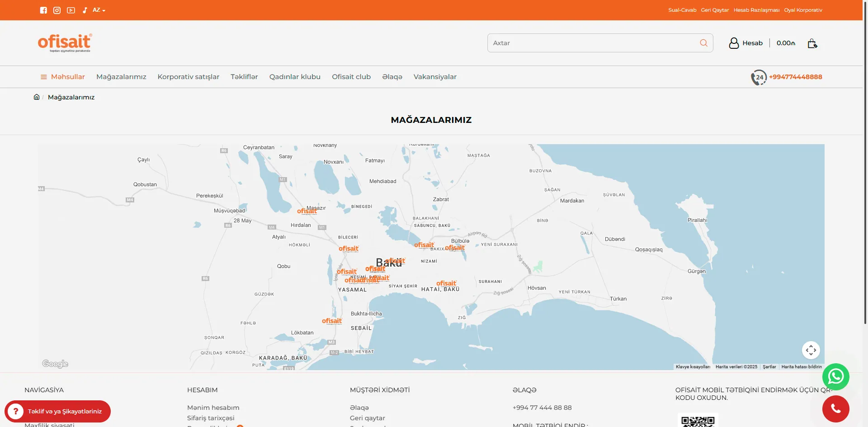Click ofisait marker below Bileceri
The image size is (868, 427).
pos(349,249)
